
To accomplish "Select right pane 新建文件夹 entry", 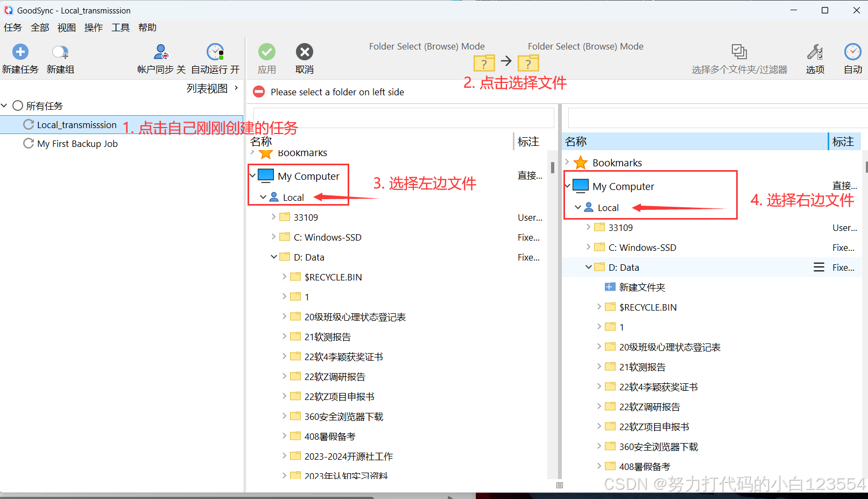I will pyautogui.click(x=642, y=287).
